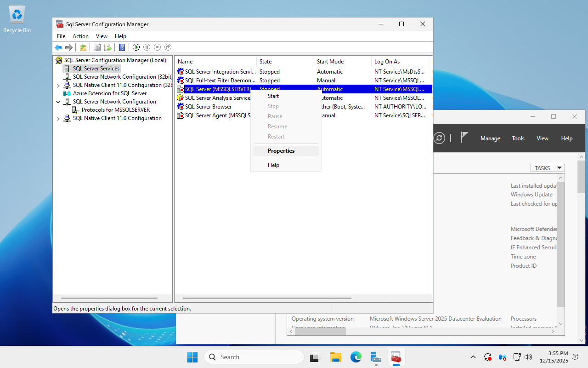Click the Forward navigation arrow icon

(68, 47)
